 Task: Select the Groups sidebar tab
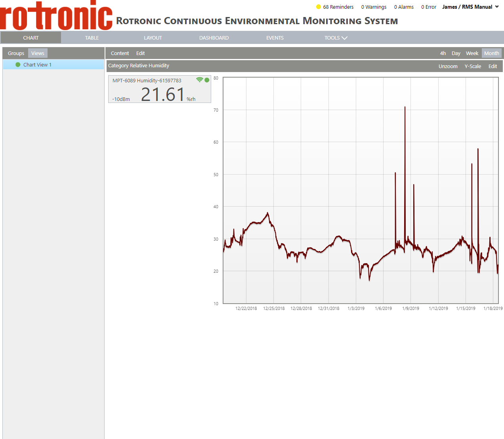coord(16,53)
